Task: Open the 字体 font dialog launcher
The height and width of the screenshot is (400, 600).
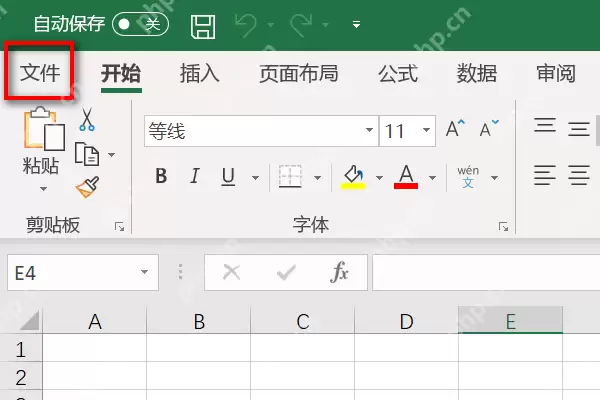Action: tap(504, 227)
